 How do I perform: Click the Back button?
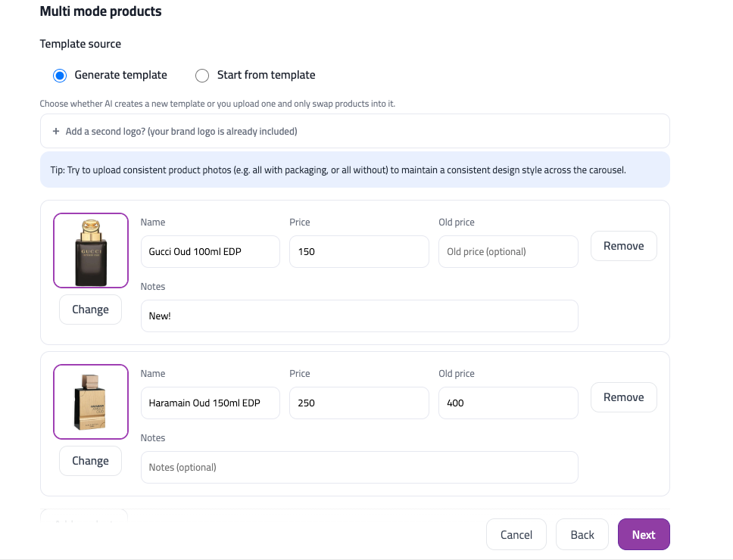point(582,534)
